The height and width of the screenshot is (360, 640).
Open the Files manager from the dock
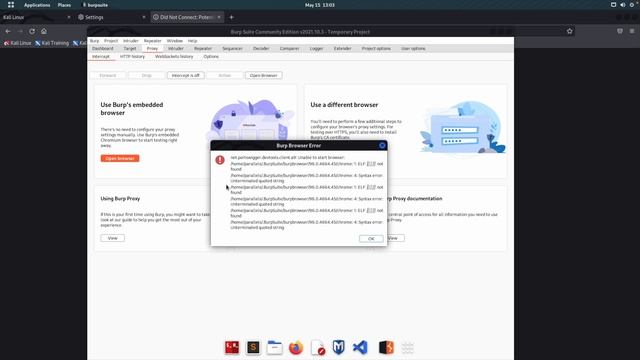[x=274, y=347]
